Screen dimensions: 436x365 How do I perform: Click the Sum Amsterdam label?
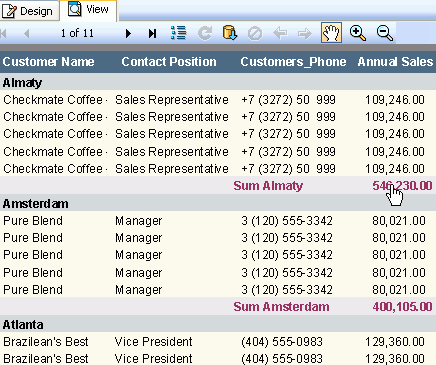click(281, 307)
